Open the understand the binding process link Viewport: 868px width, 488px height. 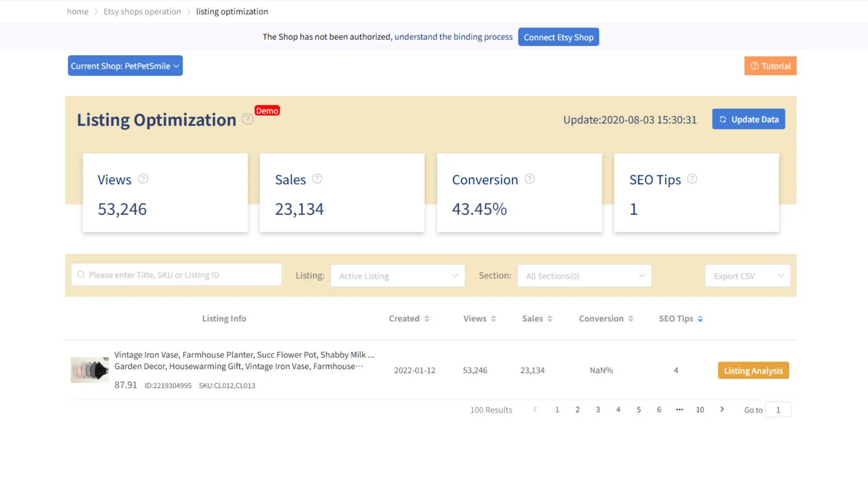tap(453, 37)
